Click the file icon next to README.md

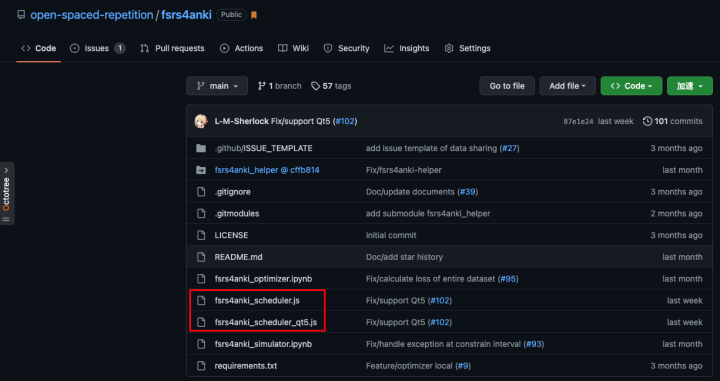(201, 257)
